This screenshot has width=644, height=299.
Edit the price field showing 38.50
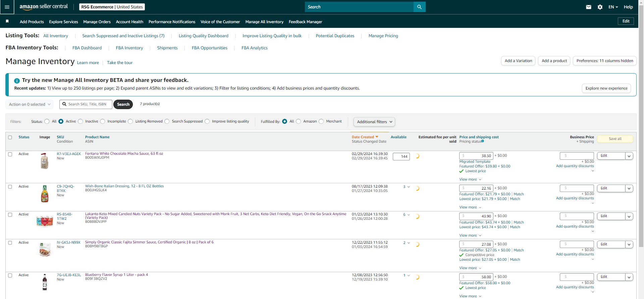click(476, 156)
